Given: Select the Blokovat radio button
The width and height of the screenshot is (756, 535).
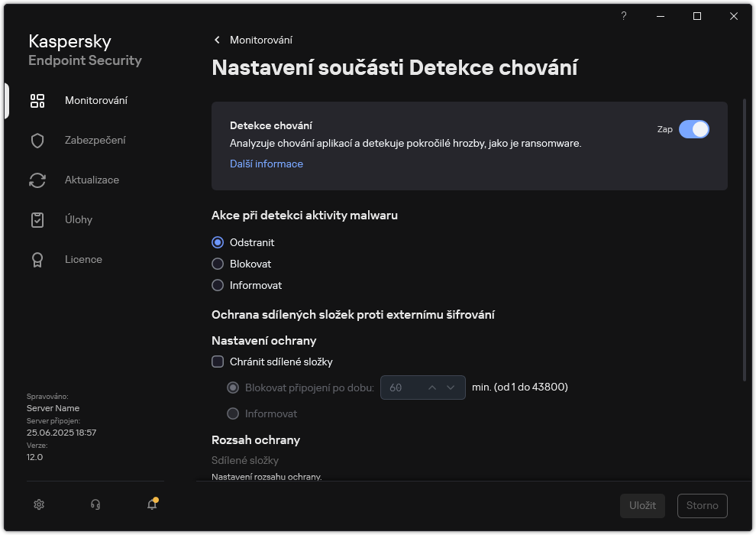Looking at the screenshot, I should point(216,264).
